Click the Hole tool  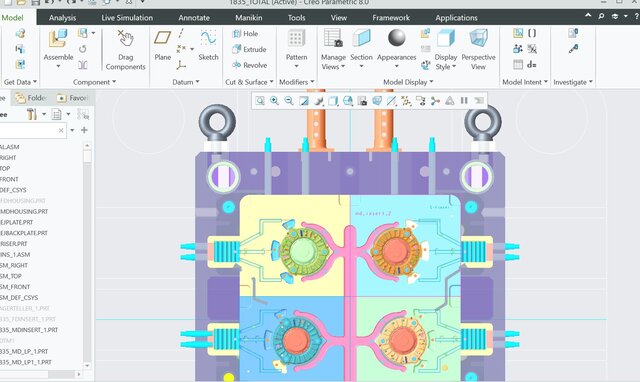coord(245,33)
